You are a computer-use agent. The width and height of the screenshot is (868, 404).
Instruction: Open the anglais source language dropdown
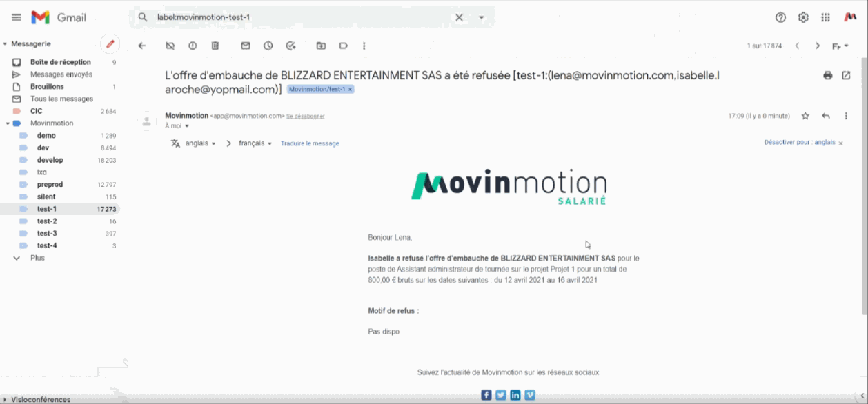pos(201,143)
